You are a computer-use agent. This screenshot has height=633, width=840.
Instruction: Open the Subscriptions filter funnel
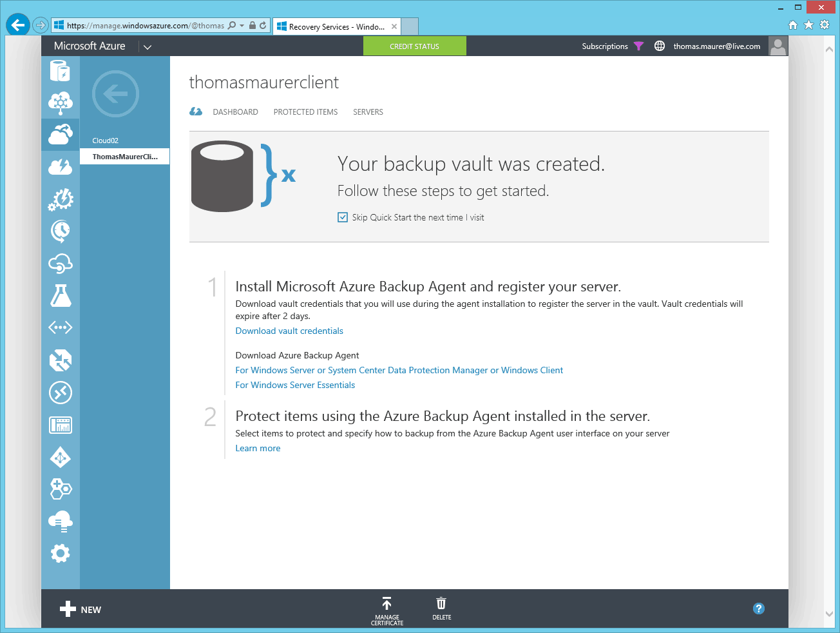click(638, 46)
